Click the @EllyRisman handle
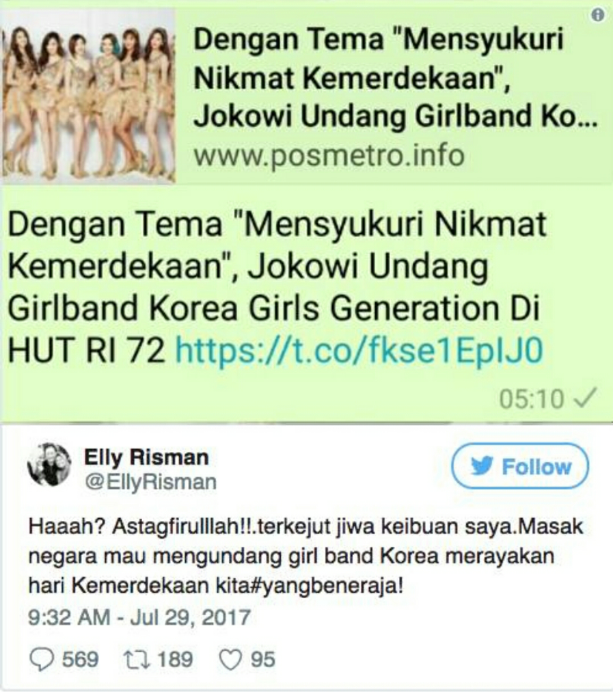The height and width of the screenshot is (700, 613). click(x=150, y=483)
